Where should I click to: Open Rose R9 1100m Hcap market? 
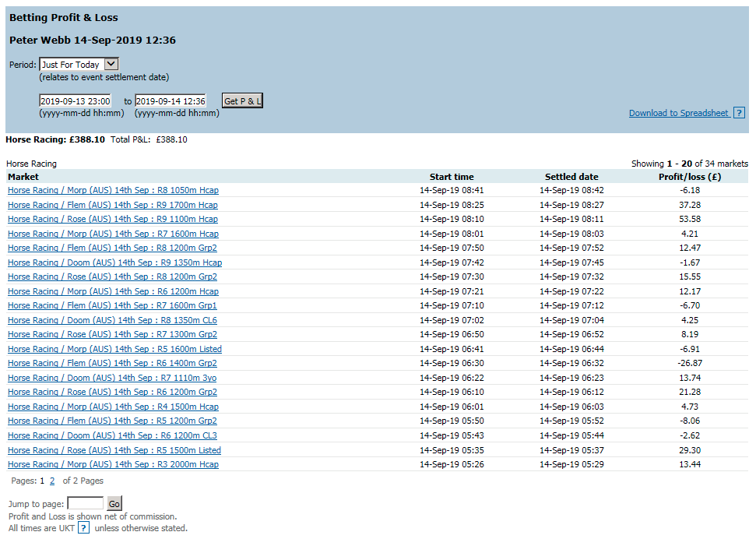pos(113,219)
